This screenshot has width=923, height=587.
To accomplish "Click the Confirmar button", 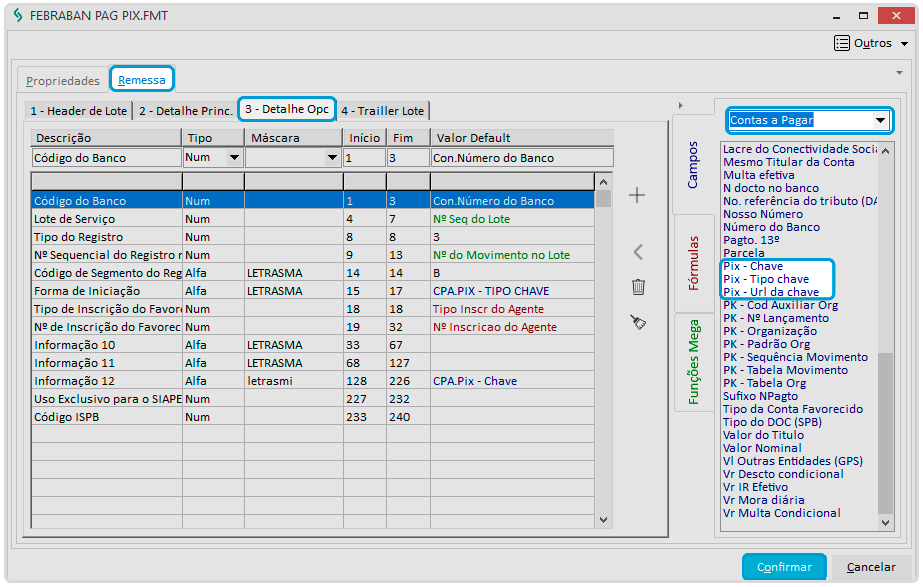I will pyautogui.click(x=784, y=567).
